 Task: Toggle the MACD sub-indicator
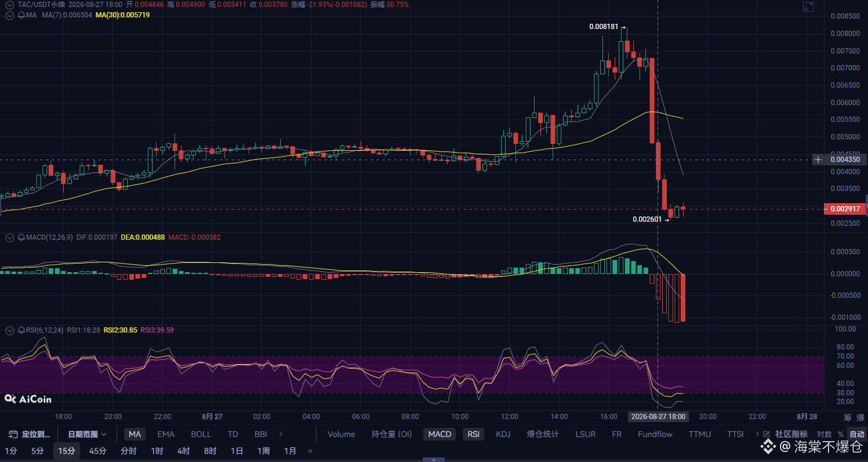click(440, 434)
